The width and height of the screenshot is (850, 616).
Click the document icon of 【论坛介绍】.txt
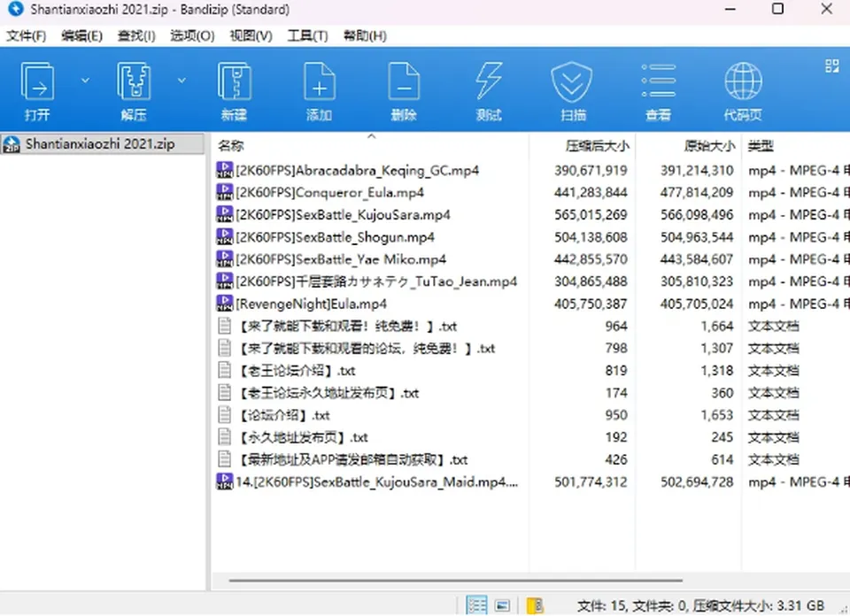[x=224, y=415]
